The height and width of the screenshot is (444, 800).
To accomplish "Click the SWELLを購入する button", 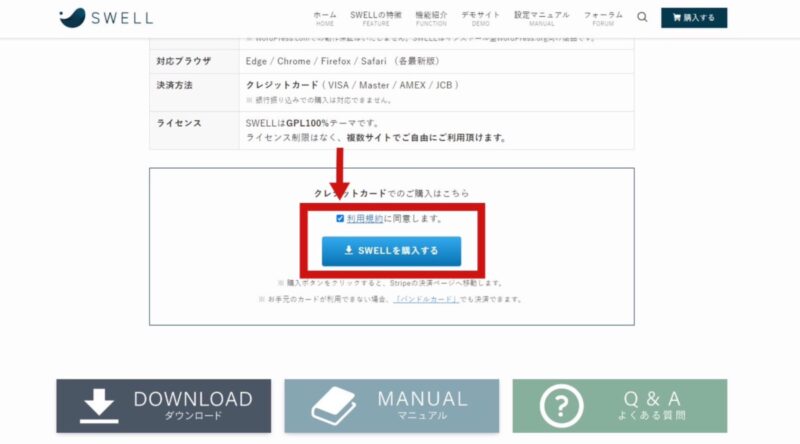I will [x=391, y=251].
